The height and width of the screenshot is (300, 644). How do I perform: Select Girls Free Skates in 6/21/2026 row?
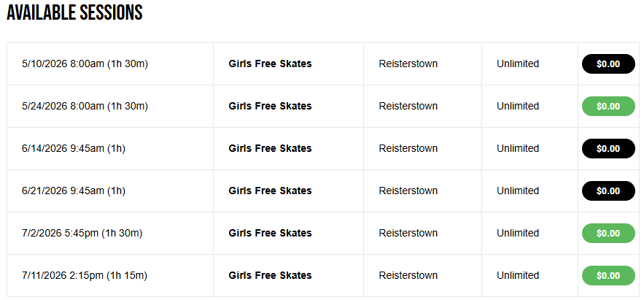(x=270, y=191)
